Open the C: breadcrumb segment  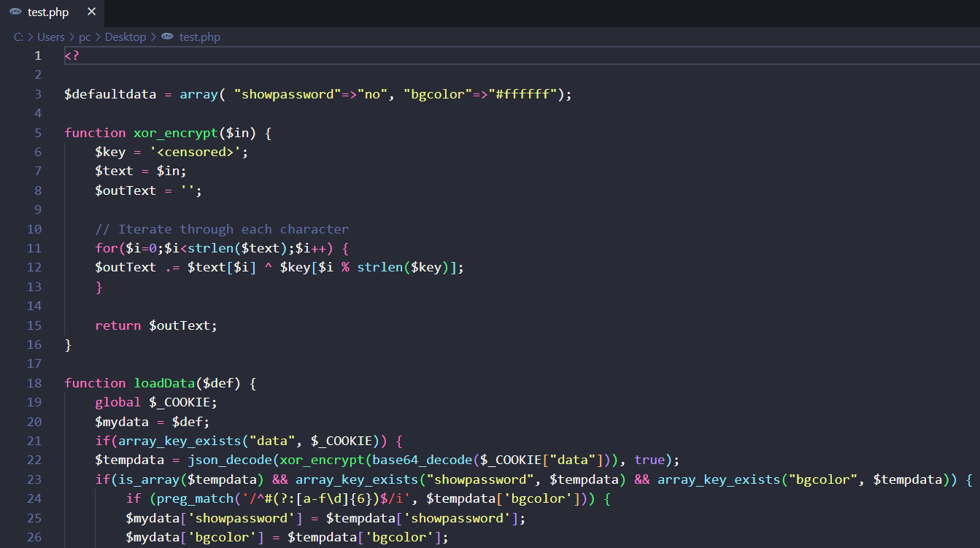click(18, 37)
